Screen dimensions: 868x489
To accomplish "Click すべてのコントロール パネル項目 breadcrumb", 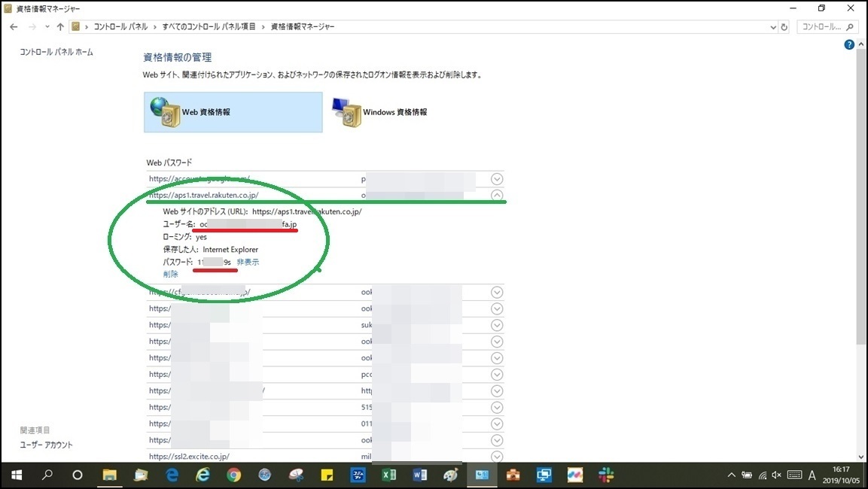I will [x=209, y=26].
